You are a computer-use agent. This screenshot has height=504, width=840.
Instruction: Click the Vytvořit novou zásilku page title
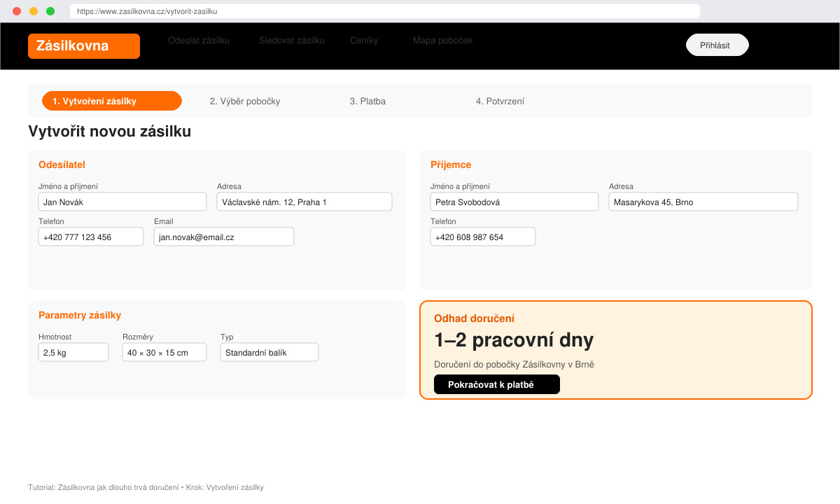point(109,132)
